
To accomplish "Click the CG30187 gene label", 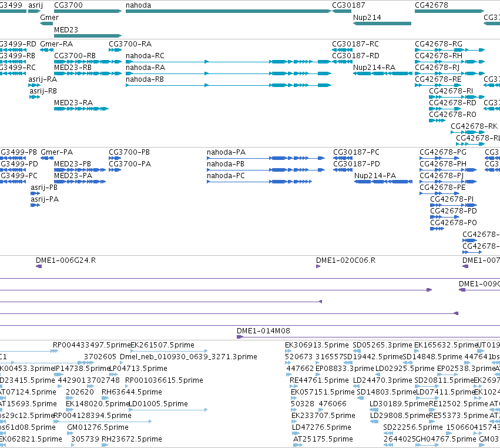I will pyautogui.click(x=348, y=5).
